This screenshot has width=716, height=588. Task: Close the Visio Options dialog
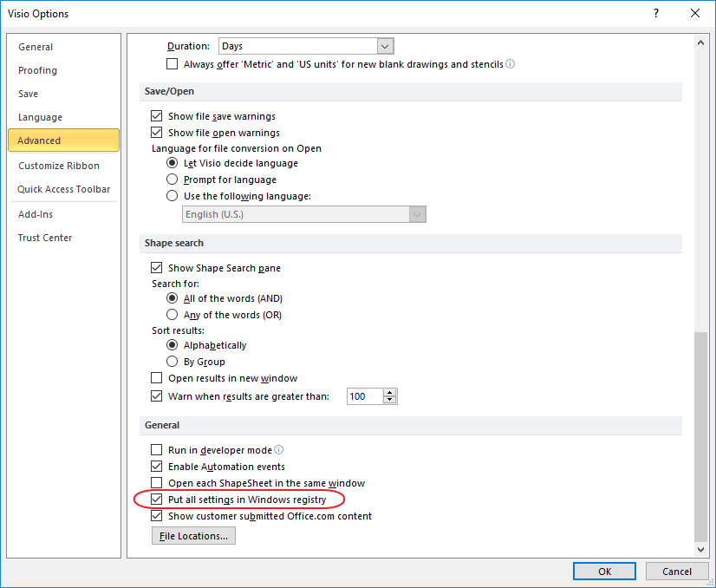pos(695,13)
